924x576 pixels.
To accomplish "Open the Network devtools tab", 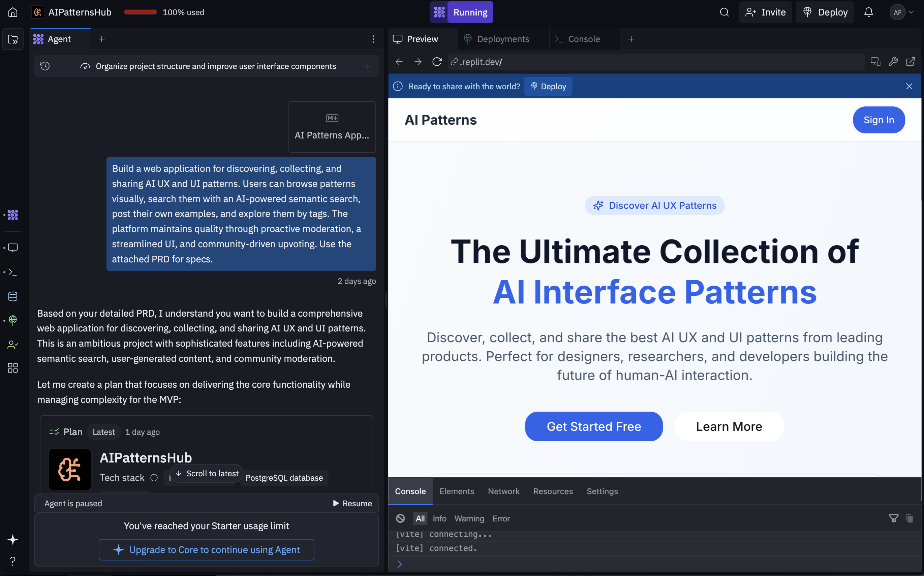I will tap(503, 491).
